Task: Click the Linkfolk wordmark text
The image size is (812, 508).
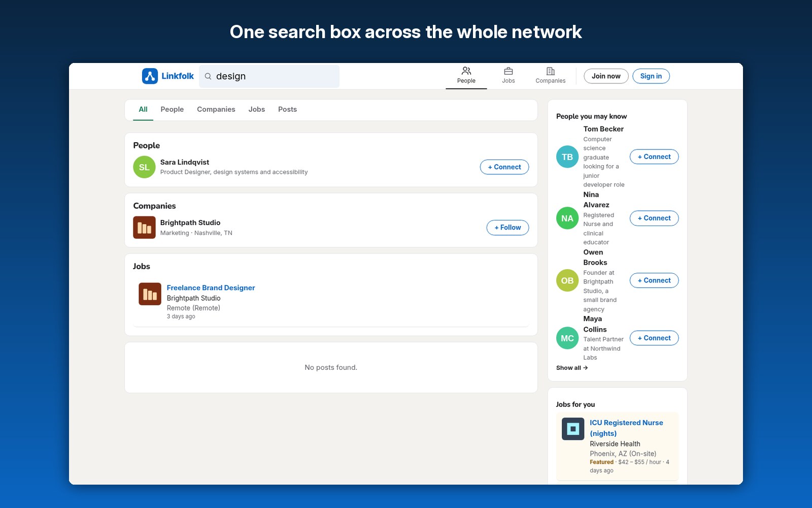Action: (178, 76)
